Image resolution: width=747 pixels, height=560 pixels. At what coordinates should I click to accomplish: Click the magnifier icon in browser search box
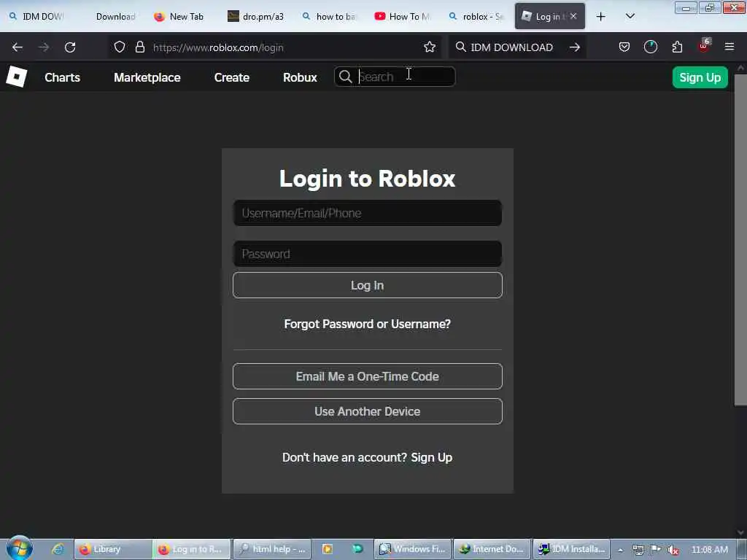(x=461, y=47)
